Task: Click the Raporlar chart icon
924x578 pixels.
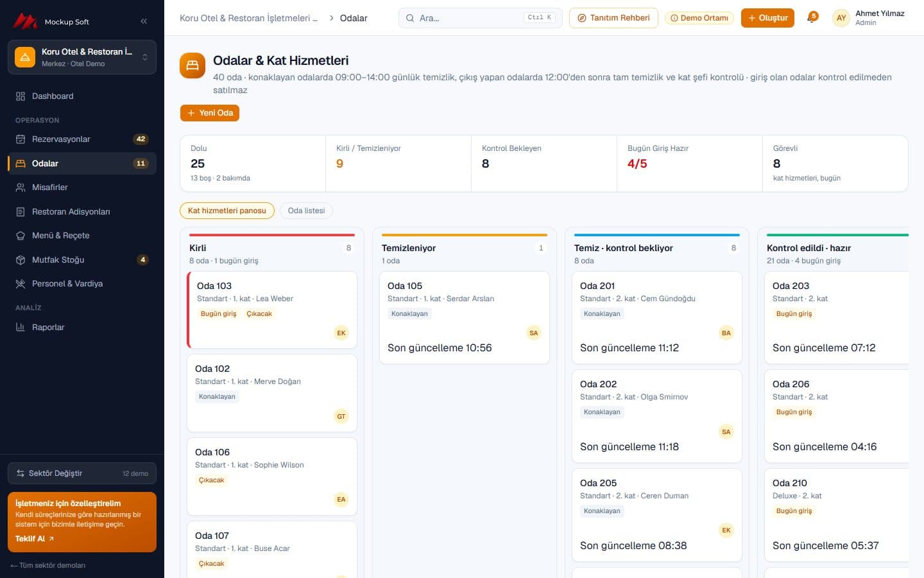Action: pos(21,327)
